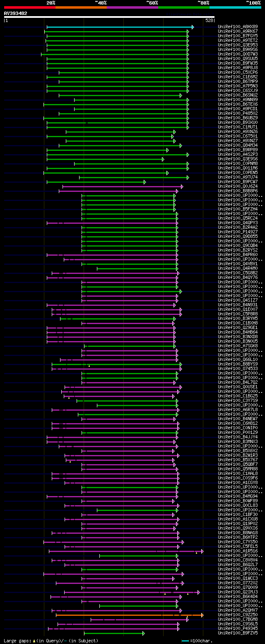The height and width of the screenshot is (644, 265).
Task: Select the UniRef100_C1MUT1 label
Action: 238,127
